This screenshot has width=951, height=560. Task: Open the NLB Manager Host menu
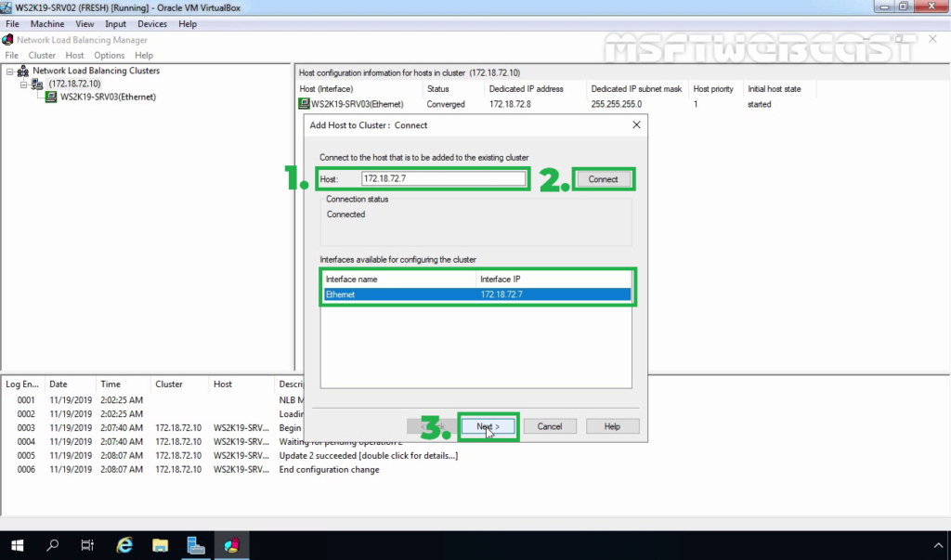(74, 55)
